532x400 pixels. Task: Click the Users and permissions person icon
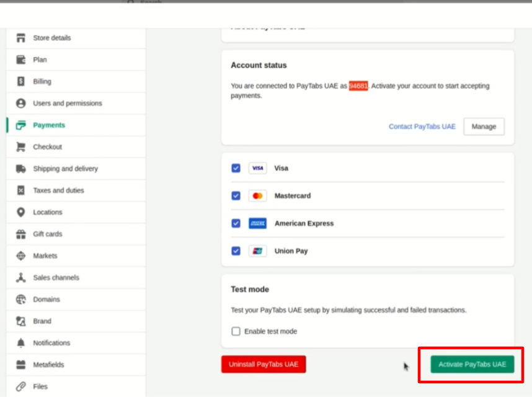20,103
